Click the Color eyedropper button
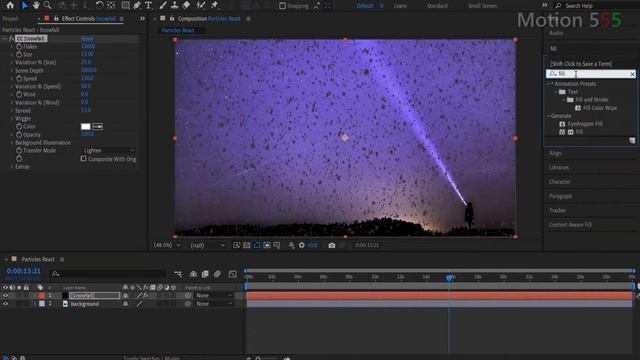Viewport: 640px width, 360px height. pyautogui.click(x=98, y=127)
